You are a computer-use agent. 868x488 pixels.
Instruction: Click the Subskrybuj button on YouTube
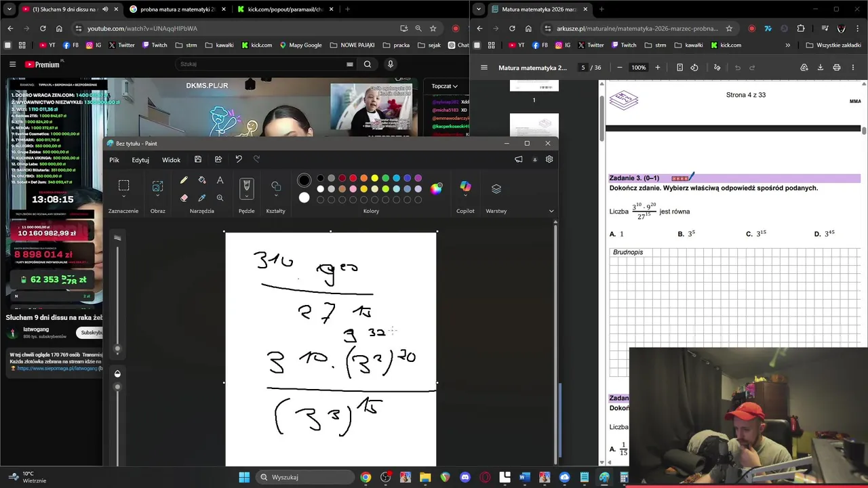[x=90, y=333]
